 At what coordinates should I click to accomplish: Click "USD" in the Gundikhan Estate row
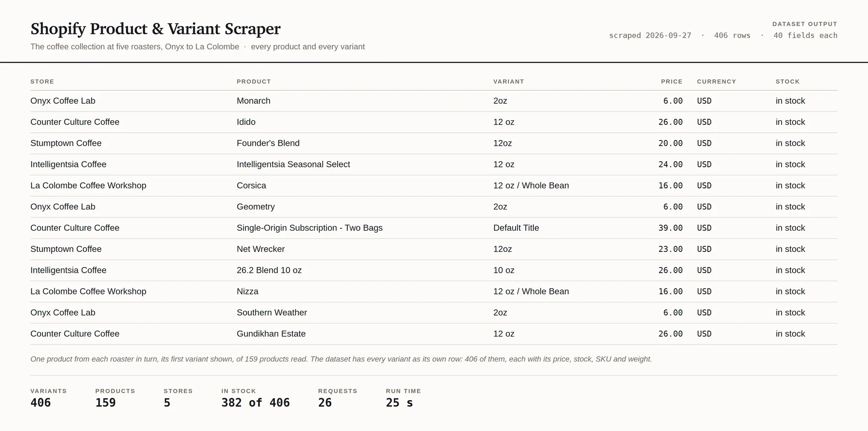click(x=704, y=334)
